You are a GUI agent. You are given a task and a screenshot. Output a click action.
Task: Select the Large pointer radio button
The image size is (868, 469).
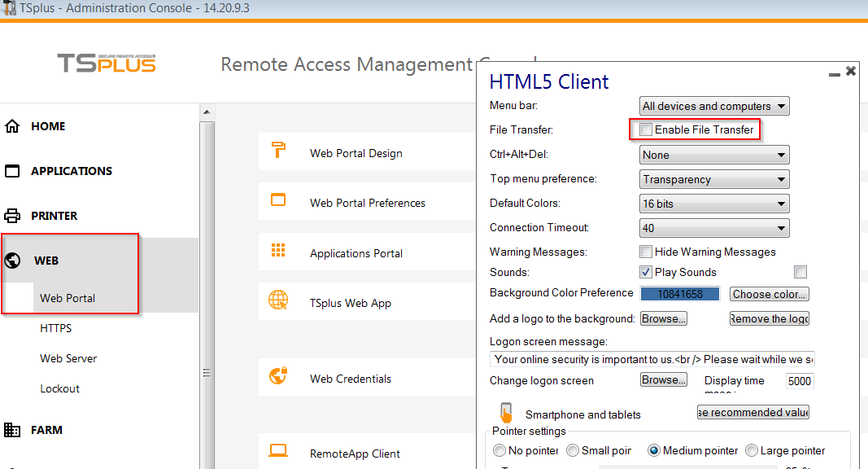[752, 450]
